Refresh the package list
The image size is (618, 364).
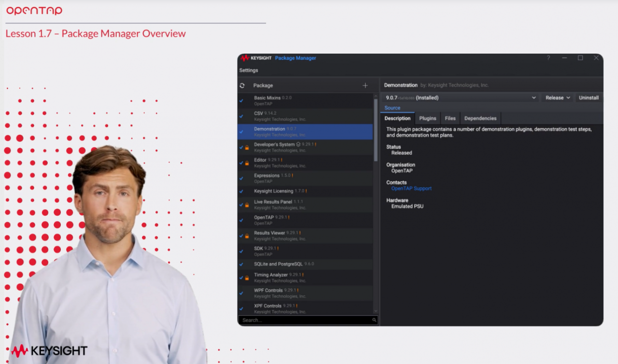pos(242,85)
